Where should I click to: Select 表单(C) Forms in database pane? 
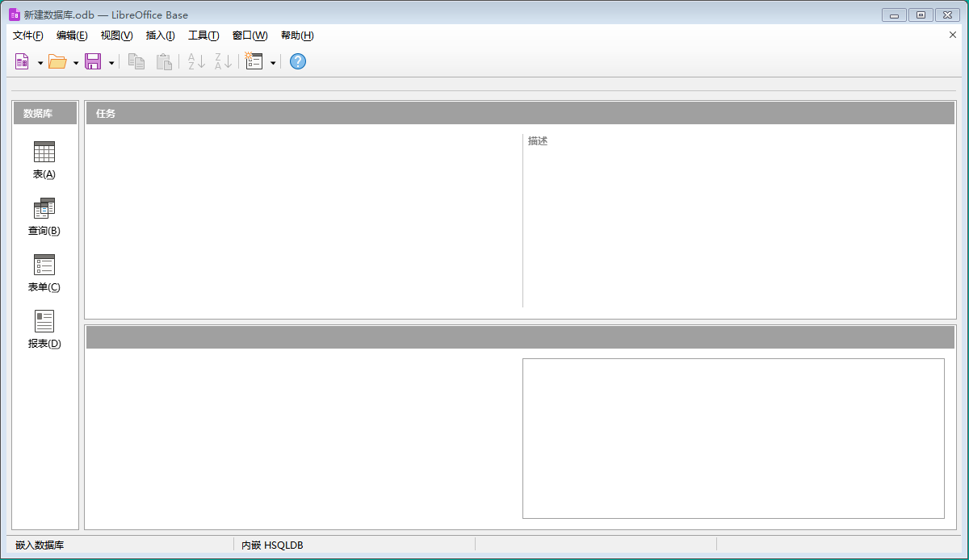44,273
